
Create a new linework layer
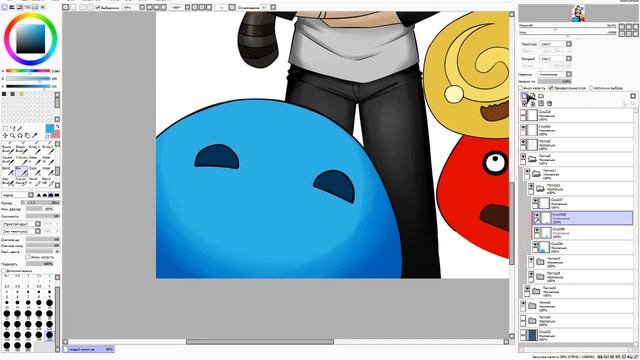pos(533,96)
